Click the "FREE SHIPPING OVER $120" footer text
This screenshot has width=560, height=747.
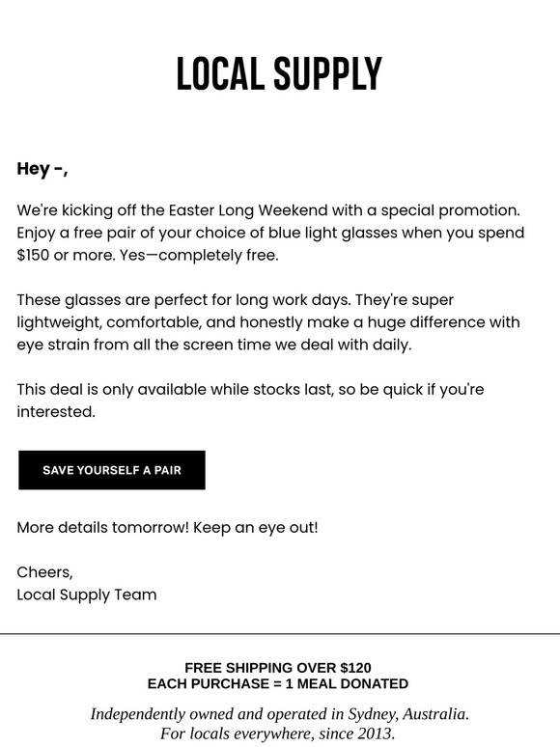coord(278,668)
